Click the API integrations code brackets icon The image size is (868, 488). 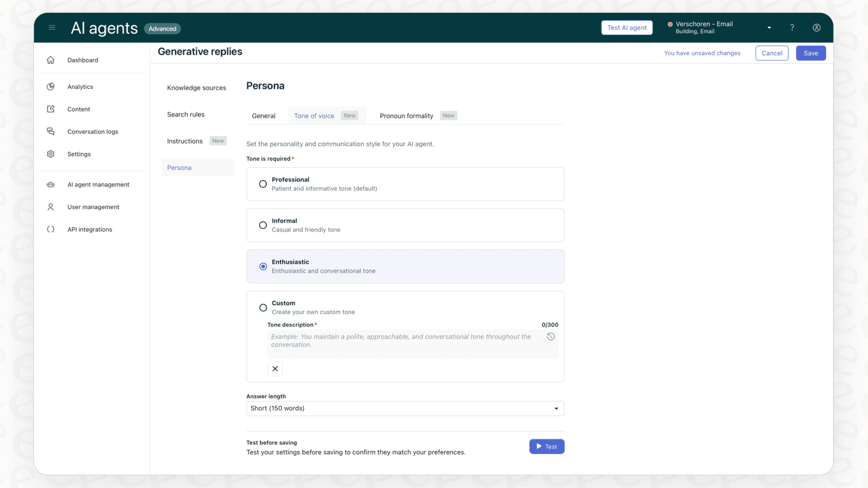[50, 229]
